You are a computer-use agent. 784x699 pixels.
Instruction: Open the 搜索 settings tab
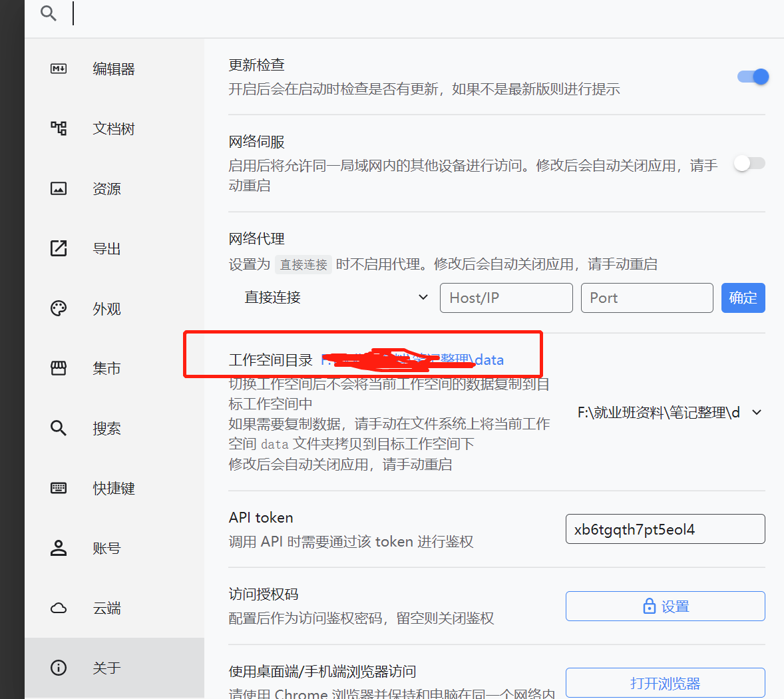tap(114, 428)
